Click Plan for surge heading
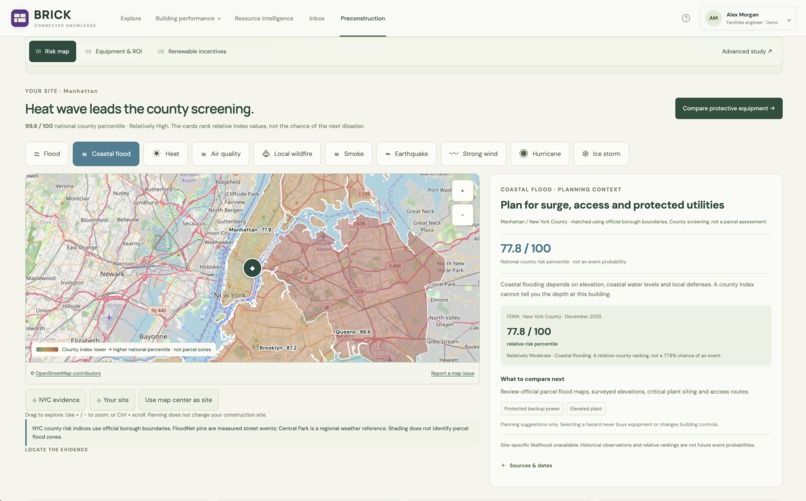This screenshot has width=806, height=501. pos(612,205)
